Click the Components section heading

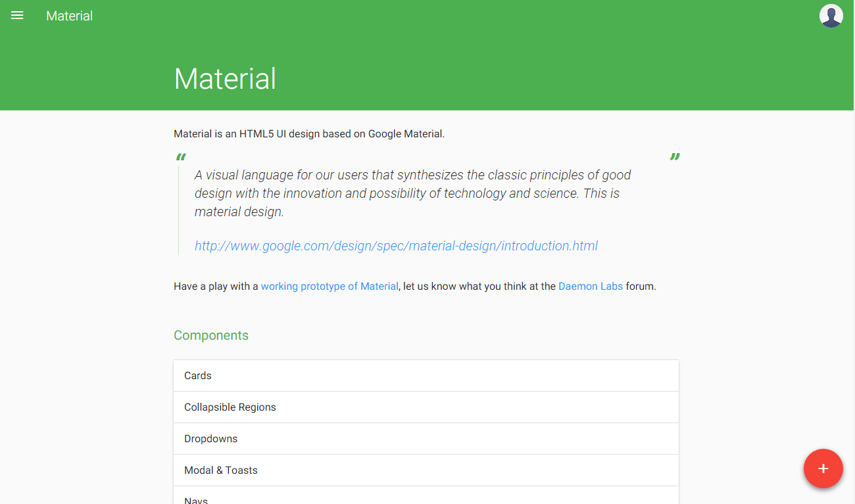[x=211, y=335]
